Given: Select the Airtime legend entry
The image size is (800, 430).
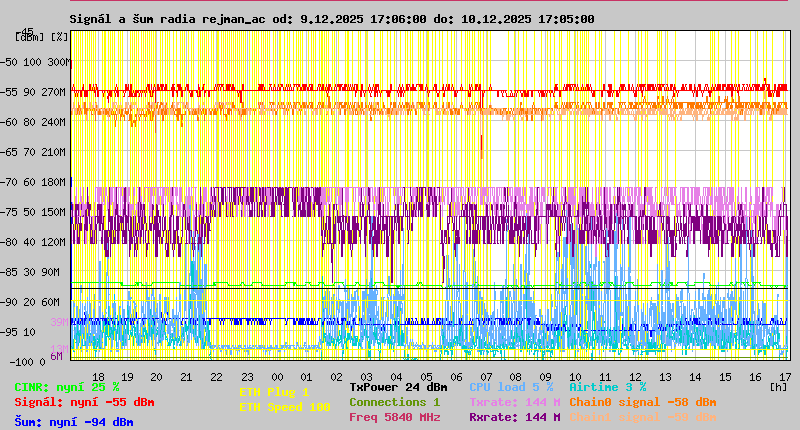Looking at the screenshot, I should [x=607, y=387].
